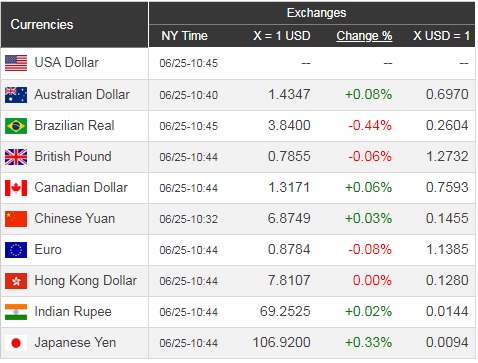Screen dimensions: 478x363
Task: Click the Chinese flag icon
Action: 16,219
